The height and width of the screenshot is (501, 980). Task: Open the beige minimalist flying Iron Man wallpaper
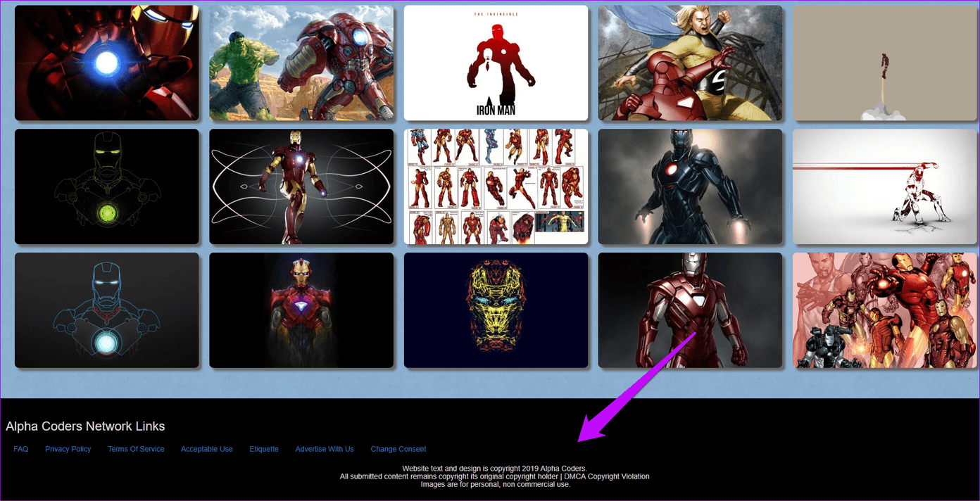(x=885, y=63)
